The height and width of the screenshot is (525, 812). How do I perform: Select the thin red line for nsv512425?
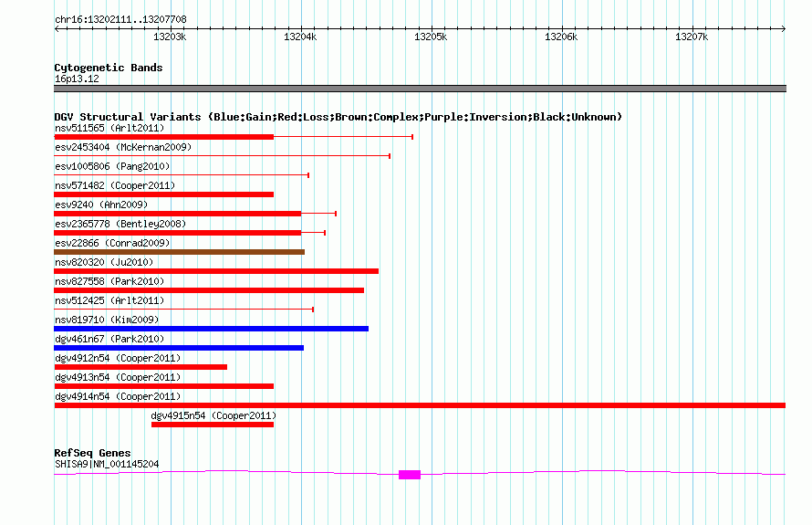183,310
